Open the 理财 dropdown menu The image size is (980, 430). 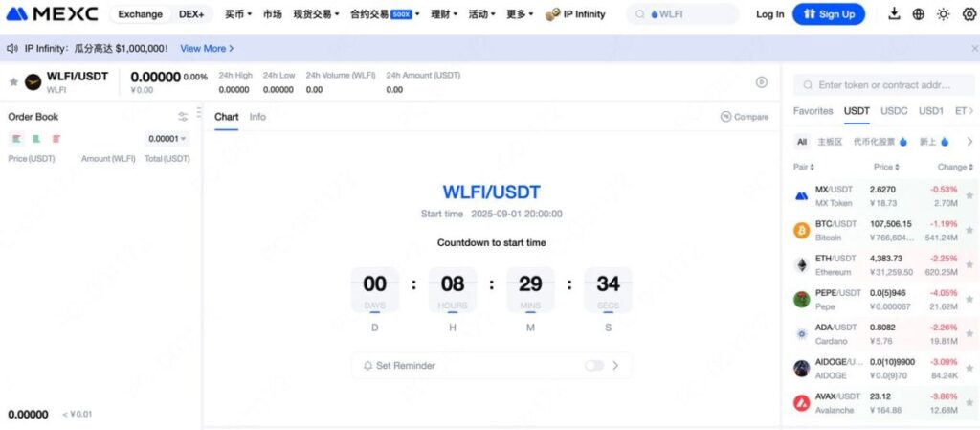[444, 13]
